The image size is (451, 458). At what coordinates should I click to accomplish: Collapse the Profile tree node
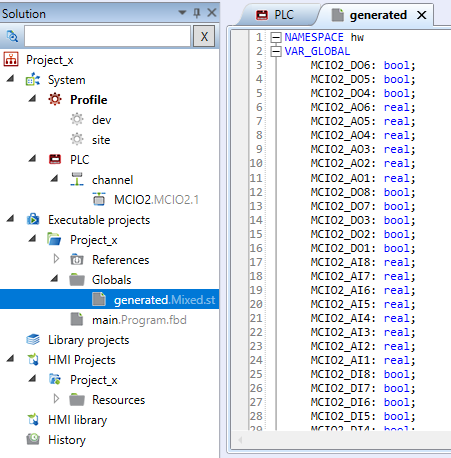pos(32,98)
